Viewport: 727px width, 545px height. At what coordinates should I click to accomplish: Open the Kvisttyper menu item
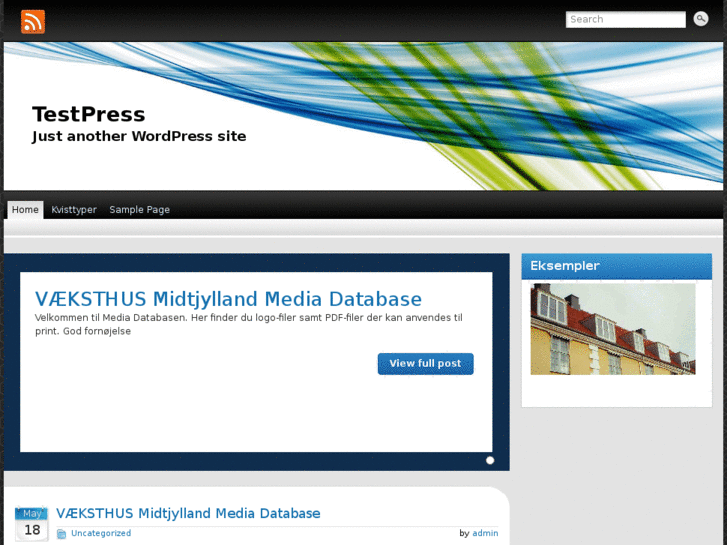(x=74, y=210)
